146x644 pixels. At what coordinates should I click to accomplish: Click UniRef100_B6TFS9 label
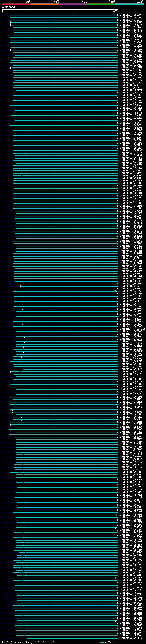click(131, 371)
